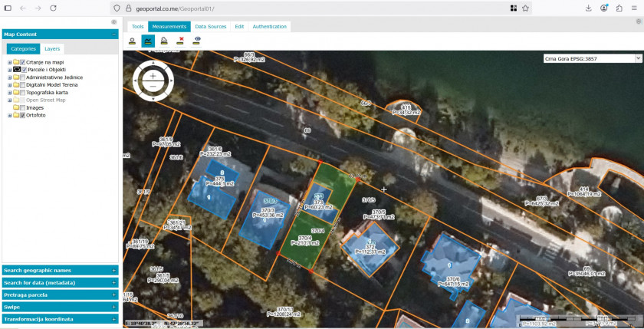Image resolution: width=644 pixels, height=329 pixels.
Task: Choose the area measurement tool icon
Action: click(x=164, y=41)
